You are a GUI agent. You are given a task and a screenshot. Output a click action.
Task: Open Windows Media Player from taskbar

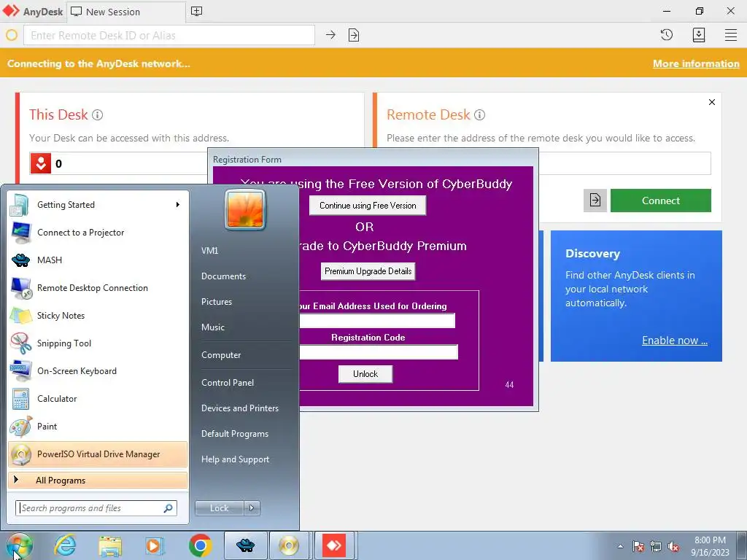155,545
